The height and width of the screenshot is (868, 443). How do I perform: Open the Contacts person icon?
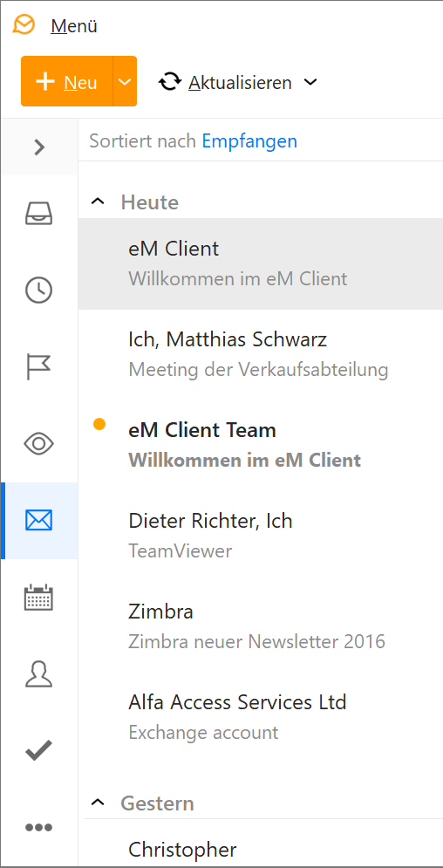[39, 673]
